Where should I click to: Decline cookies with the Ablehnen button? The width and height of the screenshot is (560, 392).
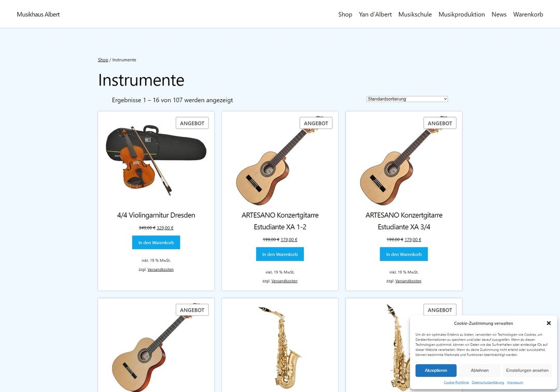coord(480,370)
